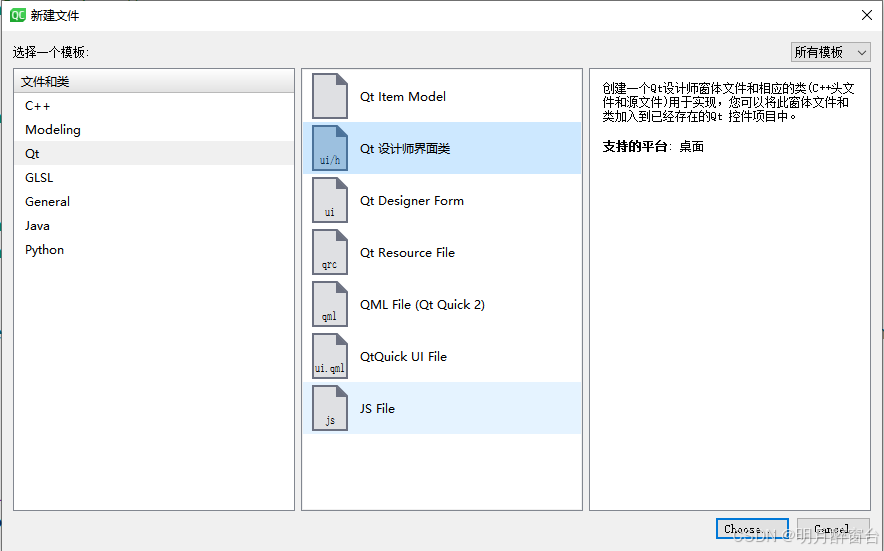The height and width of the screenshot is (551, 884).
Task: Click the 文件和类 list header
Action: [154, 81]
